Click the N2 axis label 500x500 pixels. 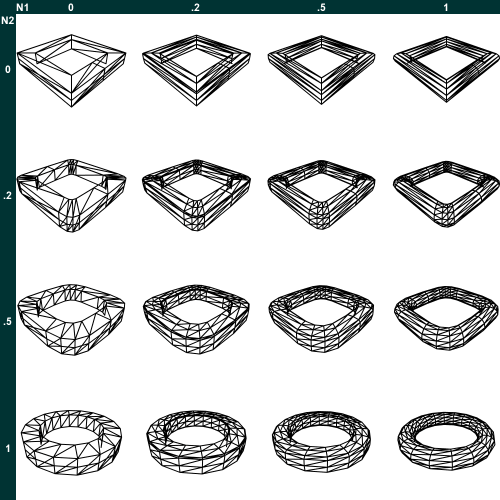[x=8, y=21]
